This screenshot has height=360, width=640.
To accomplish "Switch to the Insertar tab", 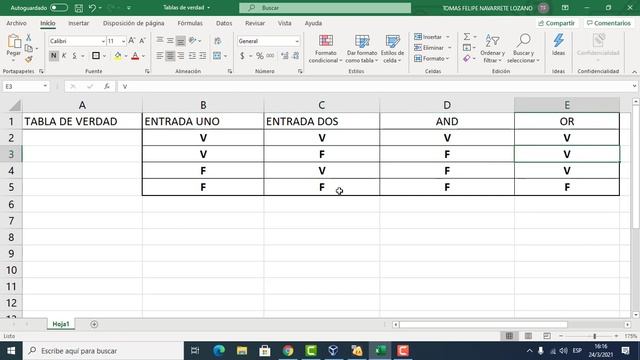I will tap(78, 23).
